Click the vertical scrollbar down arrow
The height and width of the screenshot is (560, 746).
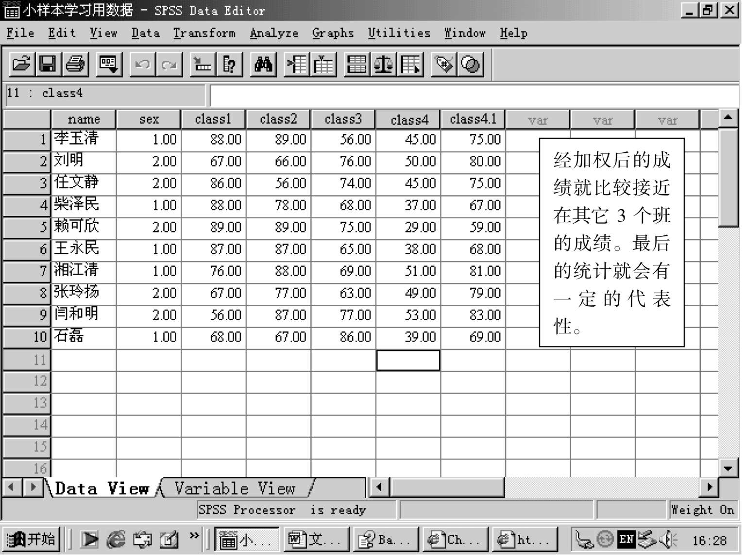(x=728, y=468)
